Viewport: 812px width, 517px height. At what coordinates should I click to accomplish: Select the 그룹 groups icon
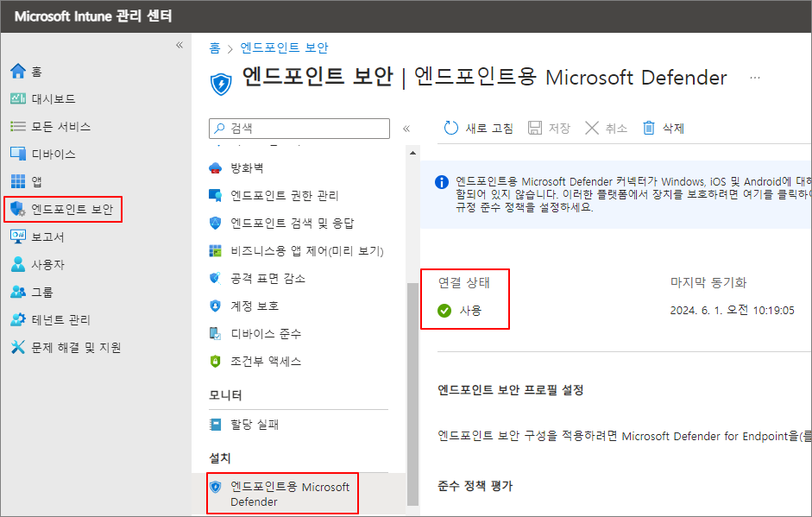[x=18, y=292]
